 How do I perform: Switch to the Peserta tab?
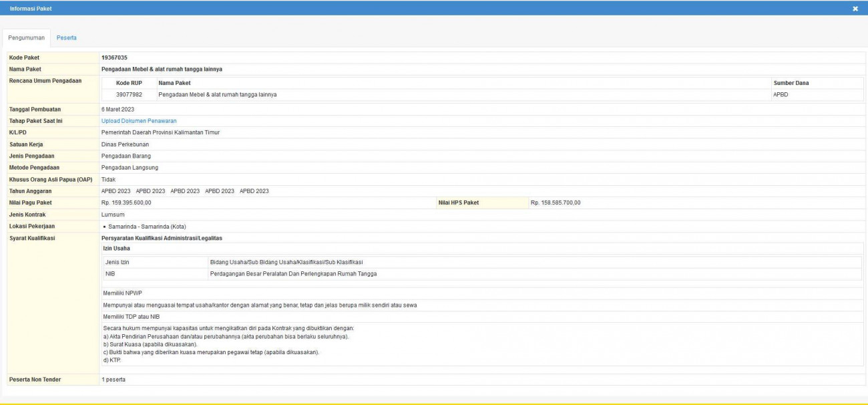(x=66, y=37)
